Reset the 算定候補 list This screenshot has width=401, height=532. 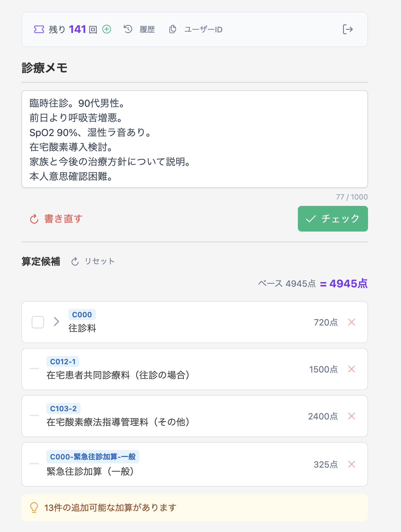pyautogui.click(x=93, y=261)
